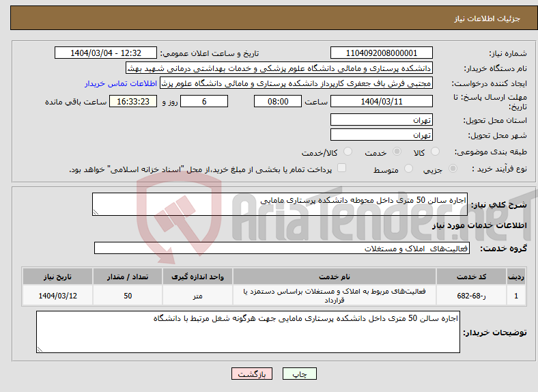Click the طبقه بندی موضوعی label
The width and height of the screenshot is (538, 392).
491,152
